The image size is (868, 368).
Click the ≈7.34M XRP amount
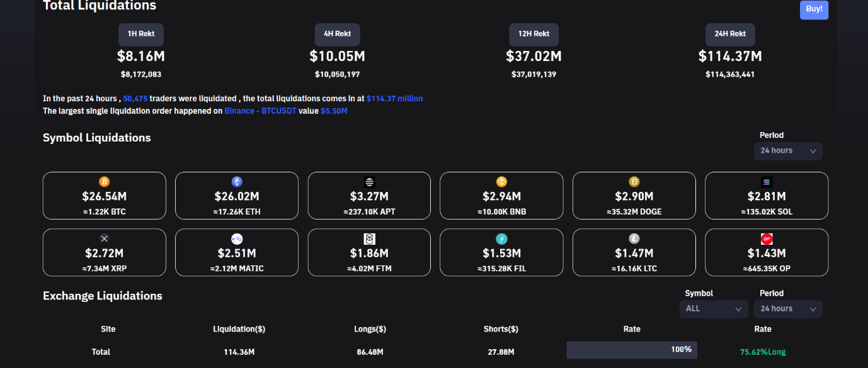(x=105, y=269)
